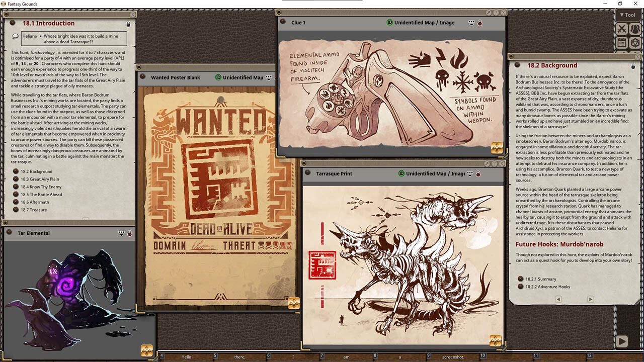Image resolution: width=644 pixels, height=362 pixels.
Task: Click the d20 dice icon in sidebar
Action: click(635, 42)
